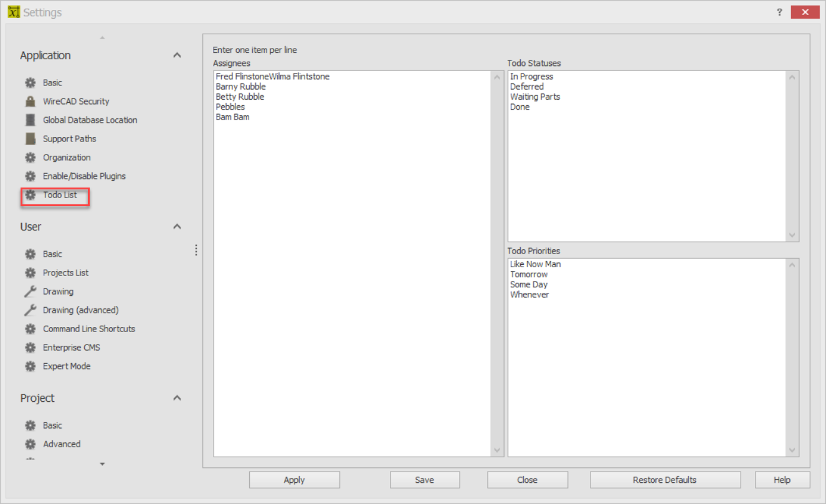Click the Apply button
The width and height of the screenshot is (826, 504).
coord(295,480)
